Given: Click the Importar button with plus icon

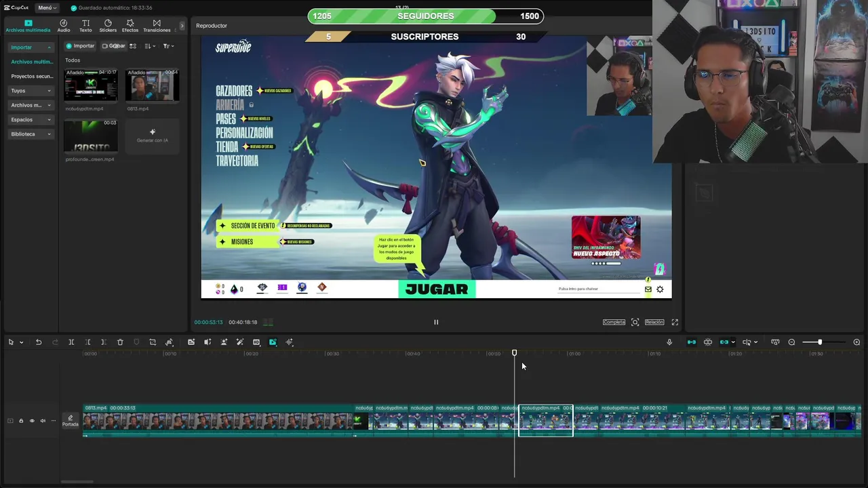Looking at the screenshot, I should point(80,46).
